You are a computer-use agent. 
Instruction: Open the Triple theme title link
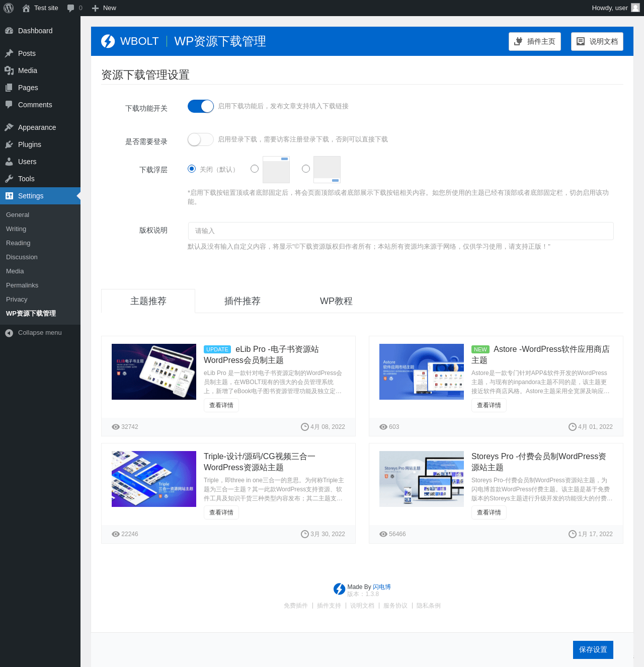[x=260, y=462]
